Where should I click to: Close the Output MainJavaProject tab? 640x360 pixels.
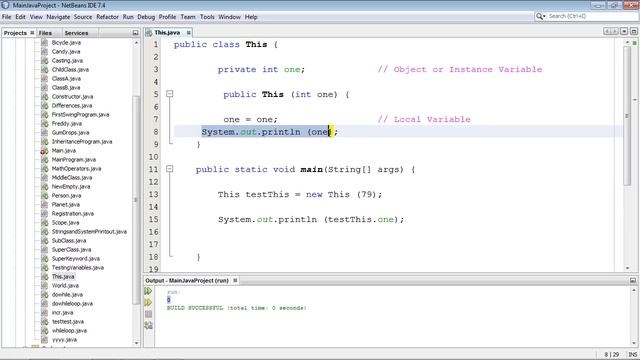[x=235, y=280]
